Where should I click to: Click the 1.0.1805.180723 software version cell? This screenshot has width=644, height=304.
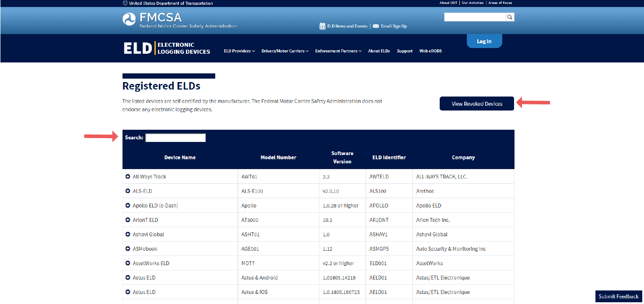[342, 292]
